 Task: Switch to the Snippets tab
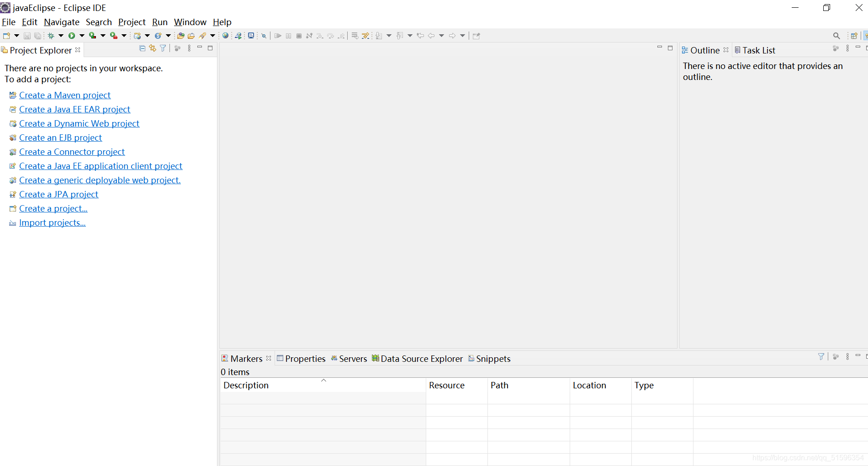[x=489, y=359]
